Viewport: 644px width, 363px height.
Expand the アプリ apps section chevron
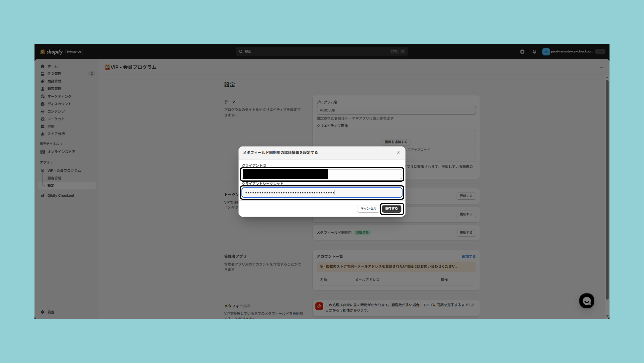(52, 163)
